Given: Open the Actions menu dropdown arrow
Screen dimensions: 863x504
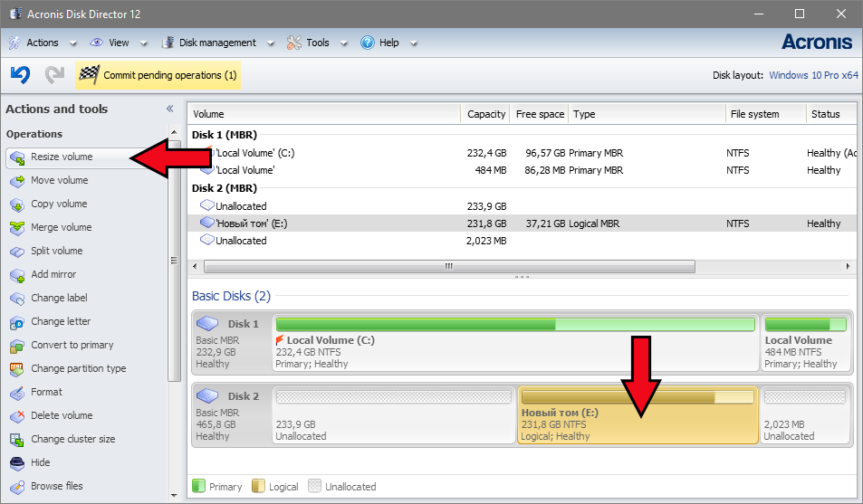Looking at the screenshot, I should (72, 43).
